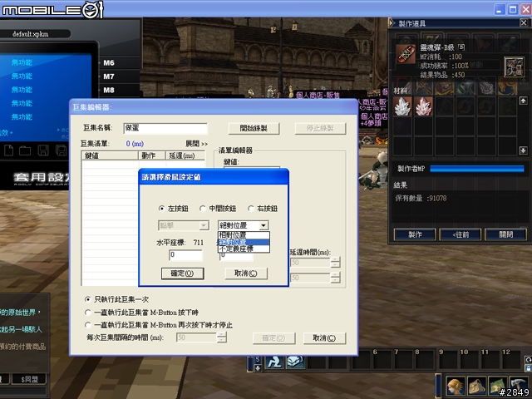Click the first 無功能 entry in MOBILE panel
This screenshot has height=399, width=532.
pos(22,62)
